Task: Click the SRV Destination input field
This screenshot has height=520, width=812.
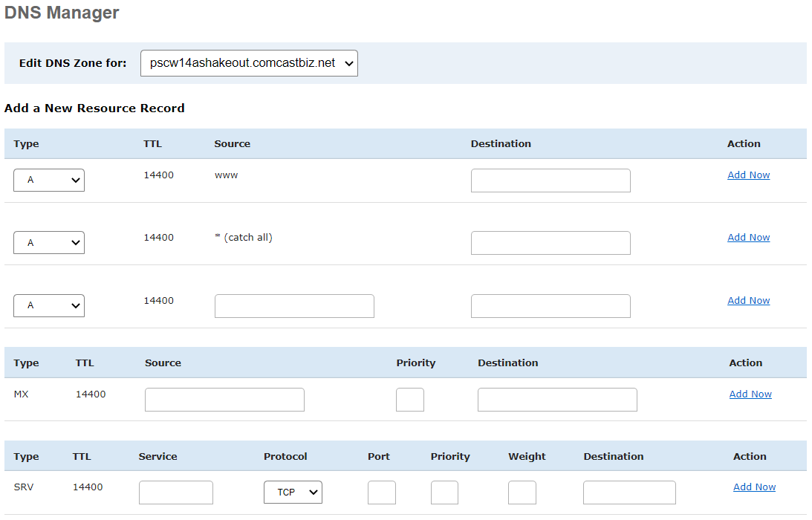Action: [x=629, y=492]
